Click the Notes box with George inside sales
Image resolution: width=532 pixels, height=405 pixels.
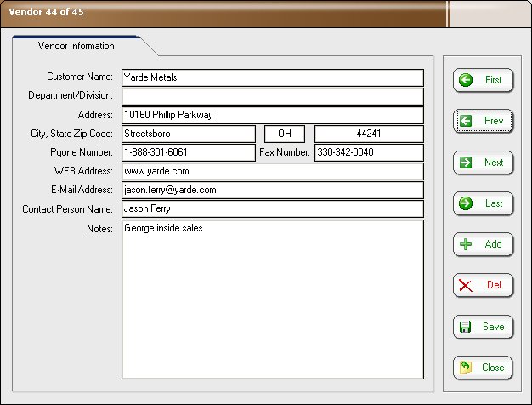coord(273,299)
